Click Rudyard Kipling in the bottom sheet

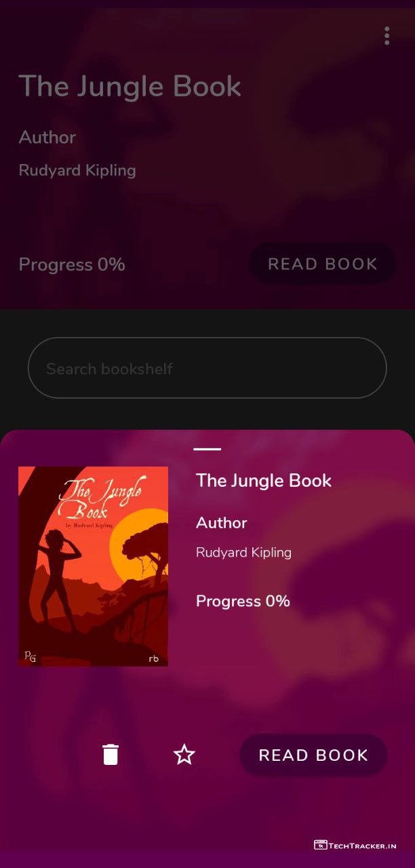pyautogui.click(x=243, y=553)
